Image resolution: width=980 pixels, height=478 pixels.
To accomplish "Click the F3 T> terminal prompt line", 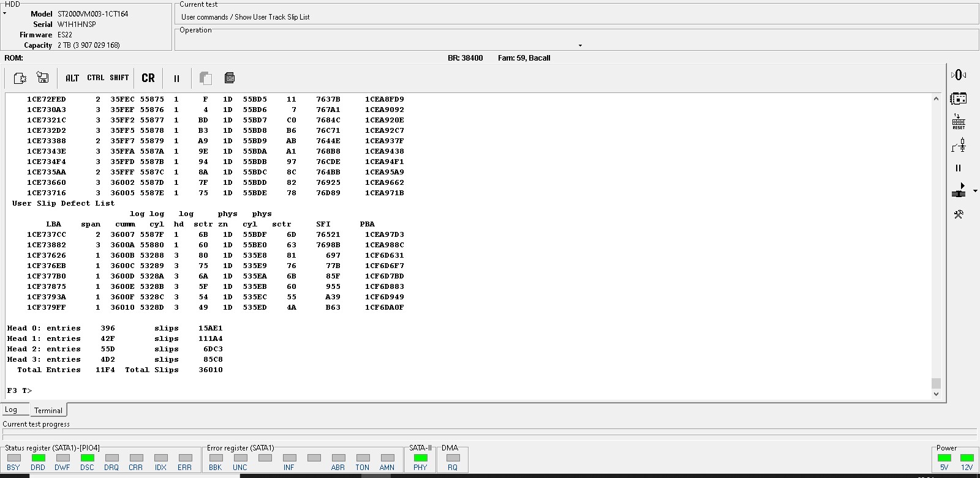I will [x=20, y=390].
